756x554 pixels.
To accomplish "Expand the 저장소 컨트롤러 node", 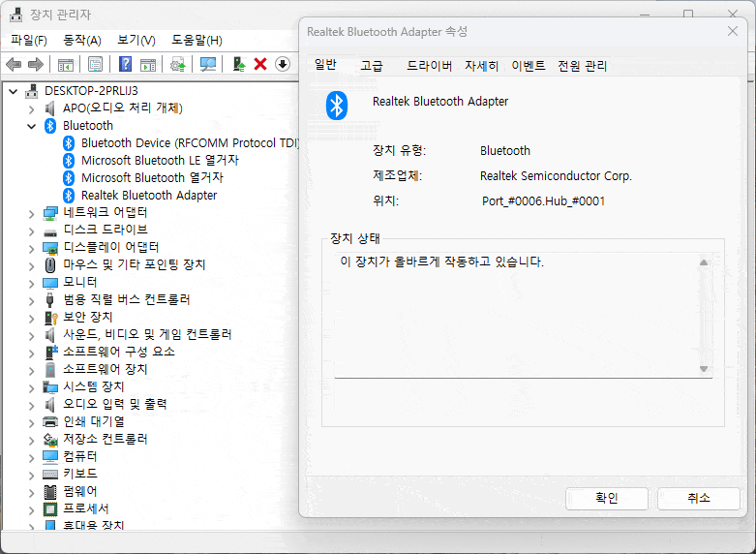I will 32,440.
